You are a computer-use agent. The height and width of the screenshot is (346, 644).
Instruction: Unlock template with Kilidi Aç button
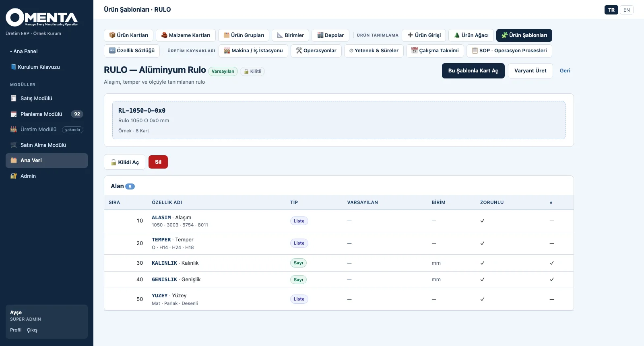pyautogui.click(x=124, y=162)
